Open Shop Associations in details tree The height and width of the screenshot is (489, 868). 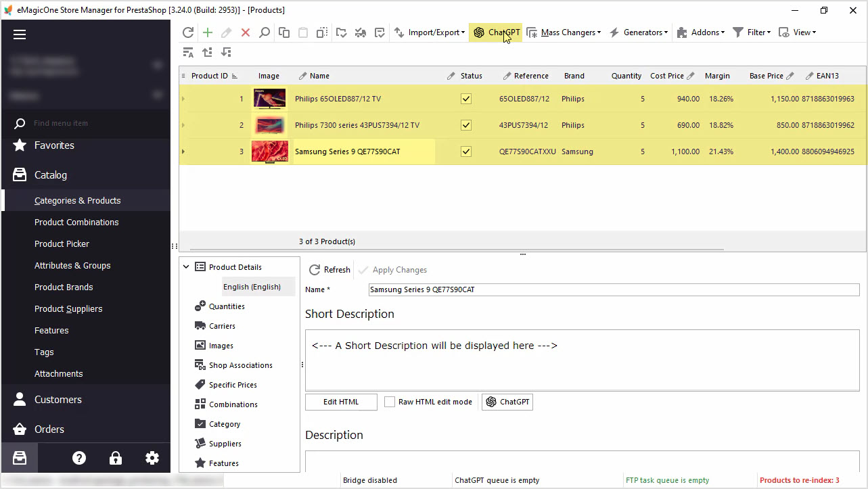(240, 365)
